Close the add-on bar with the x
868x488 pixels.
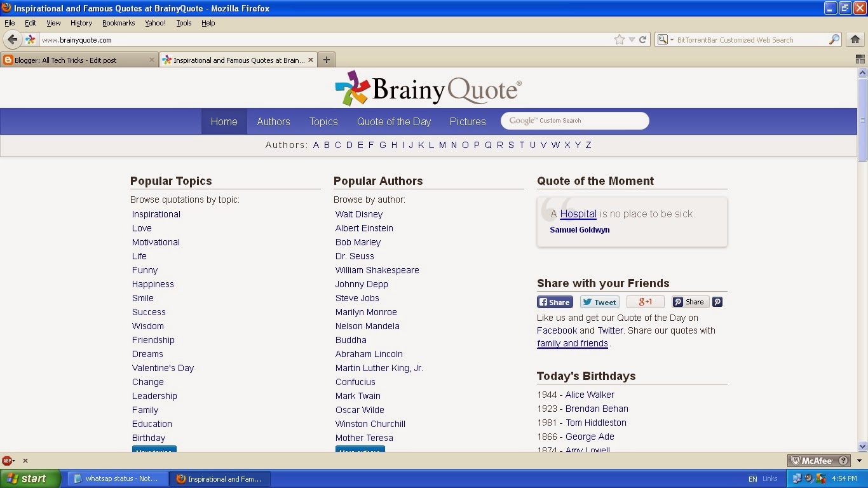[x=25, y=461]
